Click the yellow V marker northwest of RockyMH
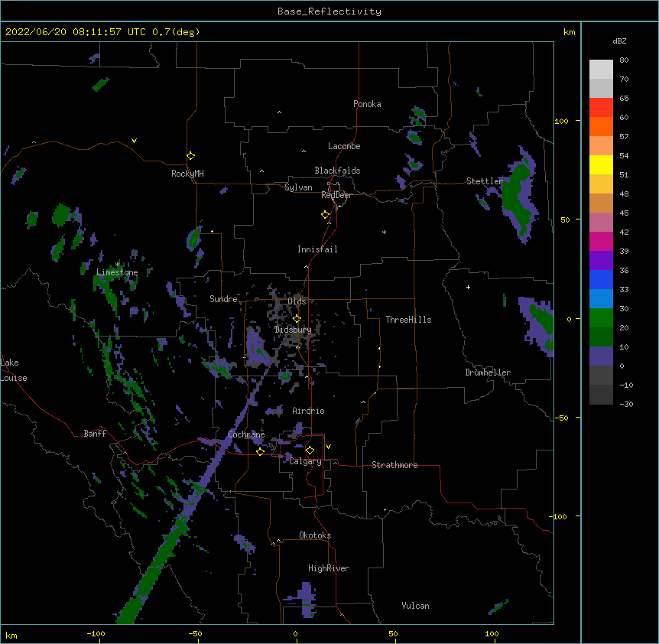The height and width of the screenshot is (644, 659). pos(134,141)
